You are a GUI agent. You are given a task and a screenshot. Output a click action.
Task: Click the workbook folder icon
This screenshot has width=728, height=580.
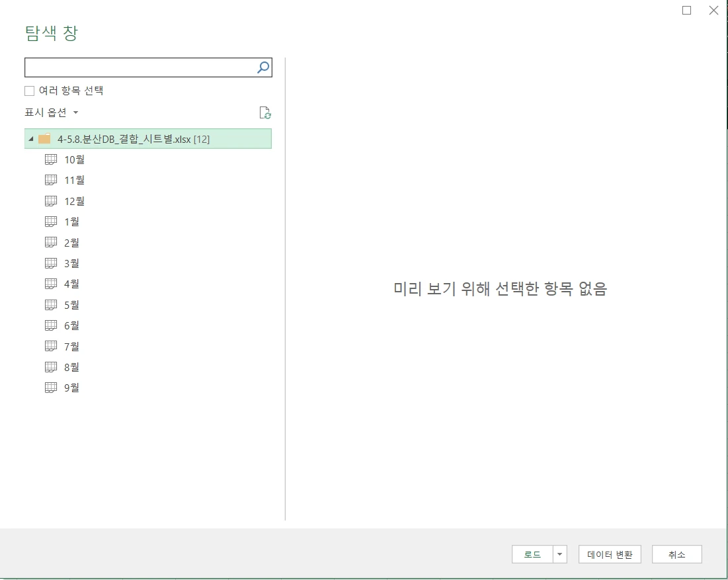[x=44, y=139]
